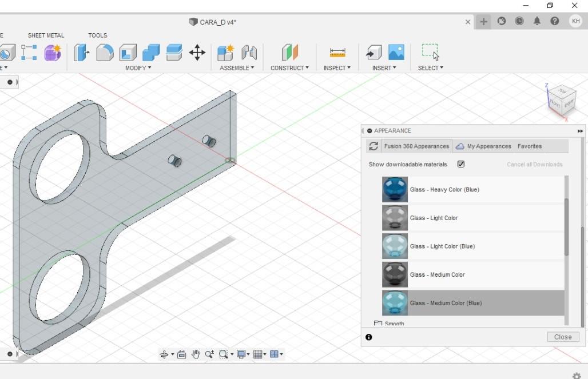Open the INSERT dropdown menu
This screenshot has height=379, width=588.
click(384, 68)
